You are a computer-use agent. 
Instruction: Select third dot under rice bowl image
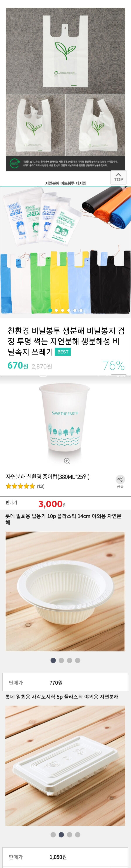(69, 660)
